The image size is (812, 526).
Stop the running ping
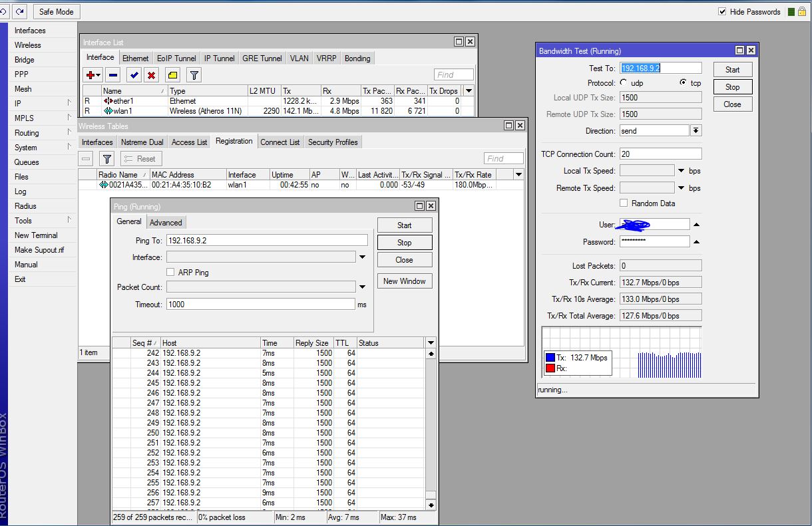click(405, 243)
